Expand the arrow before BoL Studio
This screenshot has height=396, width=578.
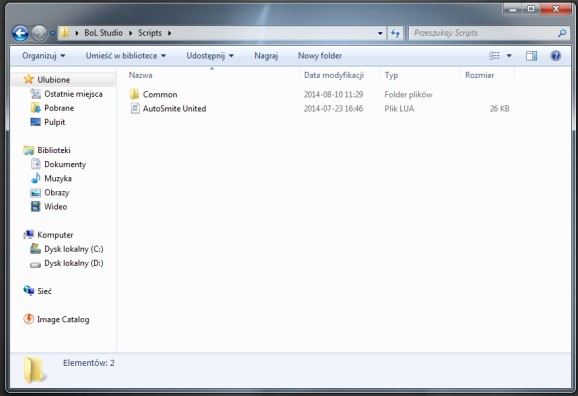[77, 33]
